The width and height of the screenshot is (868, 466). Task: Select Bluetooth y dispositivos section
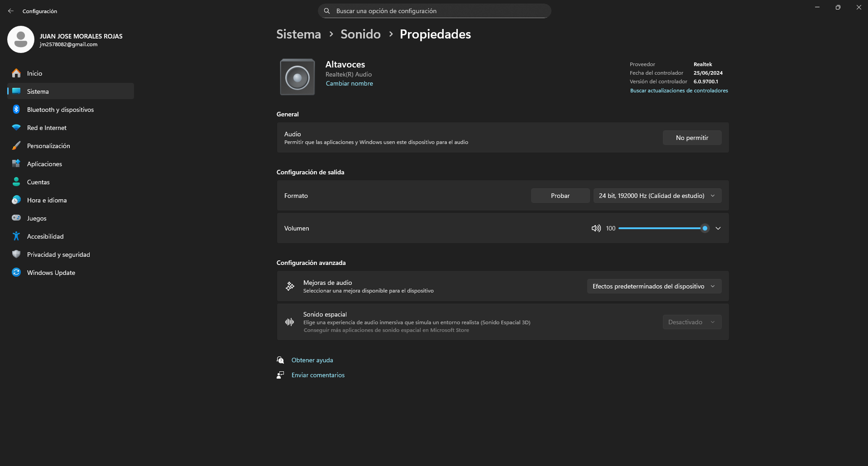71,109
